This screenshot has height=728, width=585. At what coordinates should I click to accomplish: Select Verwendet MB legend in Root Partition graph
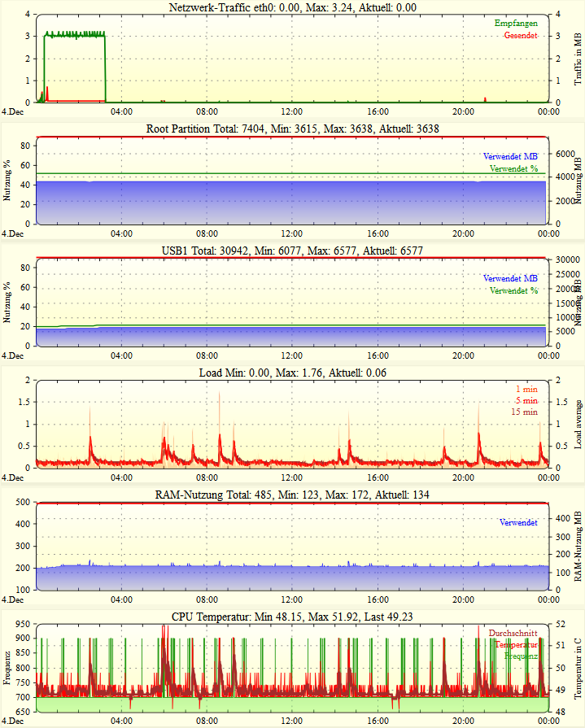click(510, 156)
